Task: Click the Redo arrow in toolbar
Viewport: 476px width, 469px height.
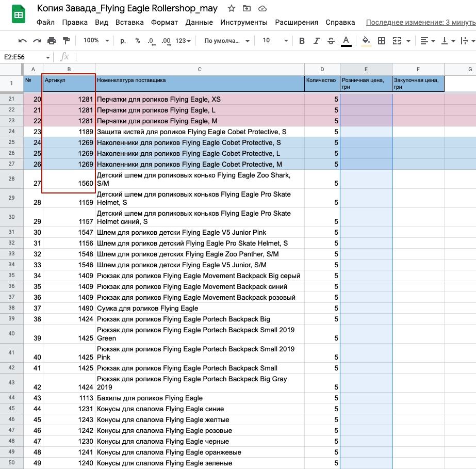Action: click(37, 41)
